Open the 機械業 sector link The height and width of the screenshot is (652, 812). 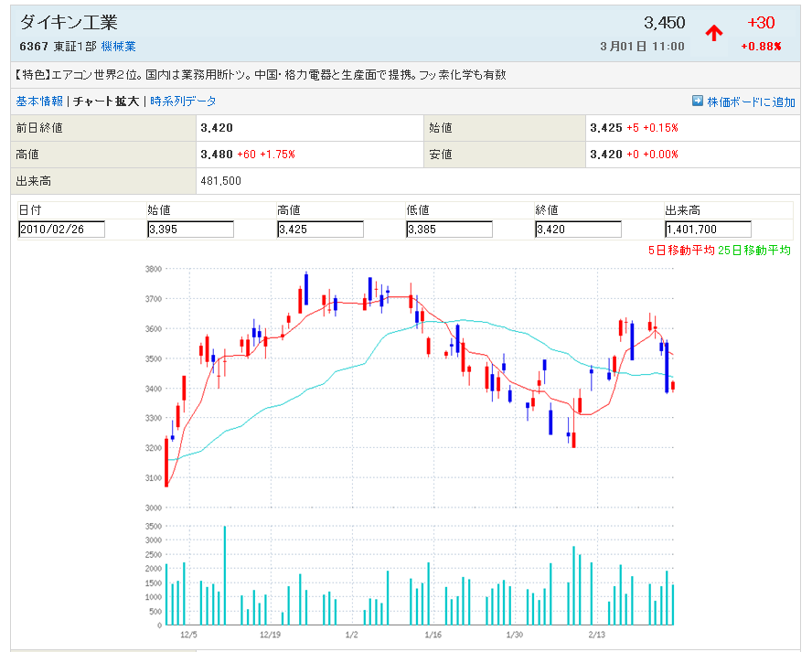point(119,47)
